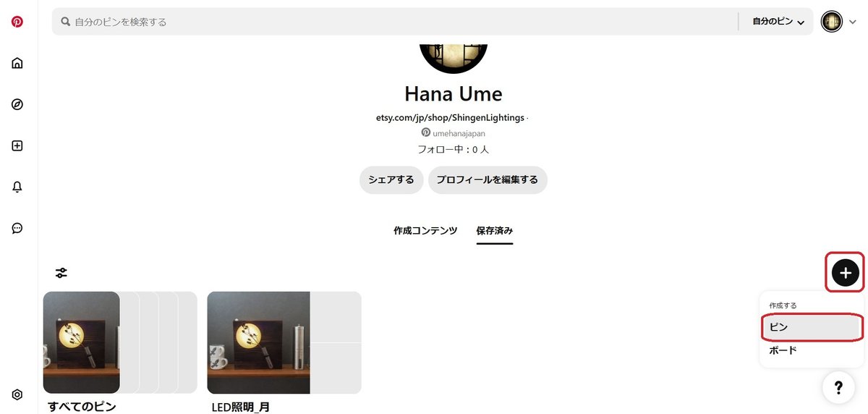This screenshot has width=868, height=414.
Task: Open the settings hexagon icon at bottom left
Action: [x=17, y=394]
